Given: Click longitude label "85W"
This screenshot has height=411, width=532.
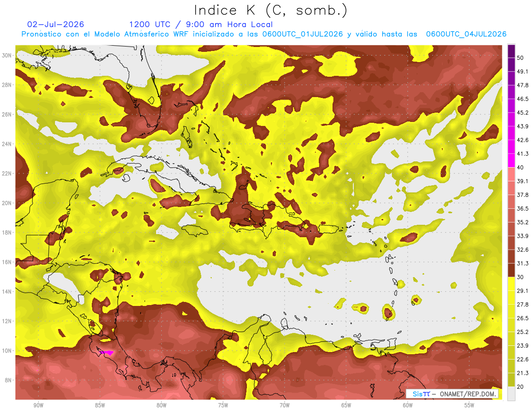Looking at the screenshot, I should pos(100,405).
